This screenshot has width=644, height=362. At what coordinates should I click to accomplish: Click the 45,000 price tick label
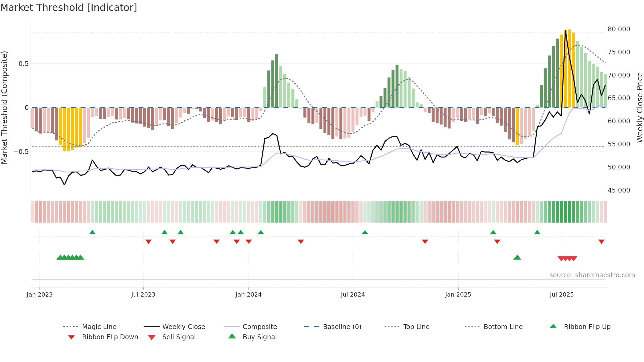click(x=619, y=190)
